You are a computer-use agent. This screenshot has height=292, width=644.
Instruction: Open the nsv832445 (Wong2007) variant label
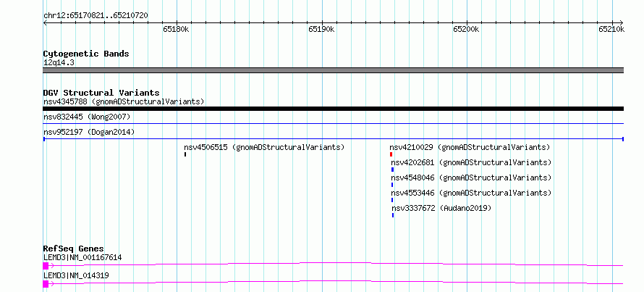pyautogui.click(x=87, y=117)
